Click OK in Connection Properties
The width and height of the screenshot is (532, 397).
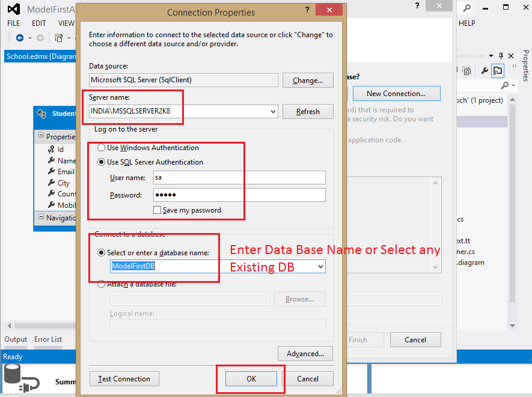click(251, 379)
